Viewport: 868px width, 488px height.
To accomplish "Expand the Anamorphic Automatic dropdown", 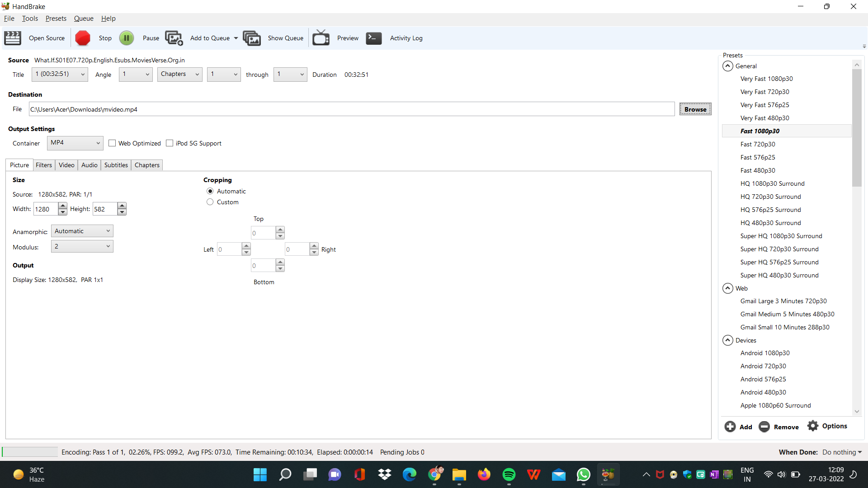I will click(82, 231).
